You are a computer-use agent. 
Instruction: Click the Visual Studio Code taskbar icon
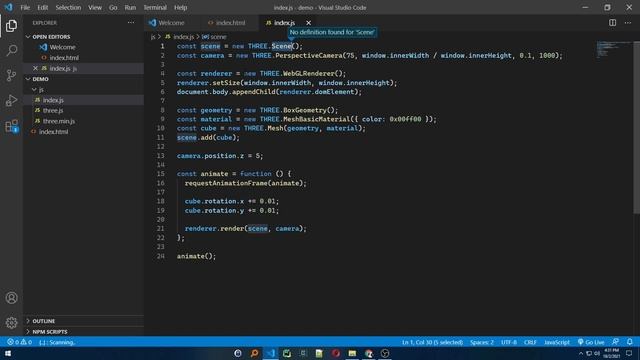click(271, 353)
